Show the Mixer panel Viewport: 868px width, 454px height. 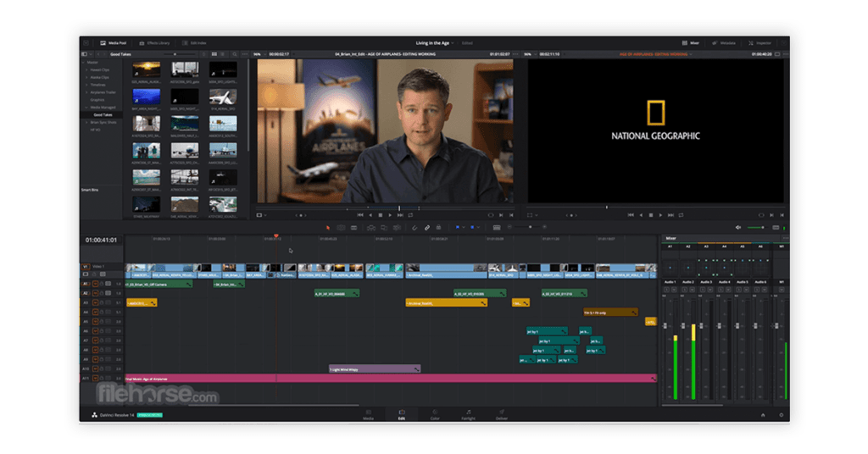click(x=690, y=43)
